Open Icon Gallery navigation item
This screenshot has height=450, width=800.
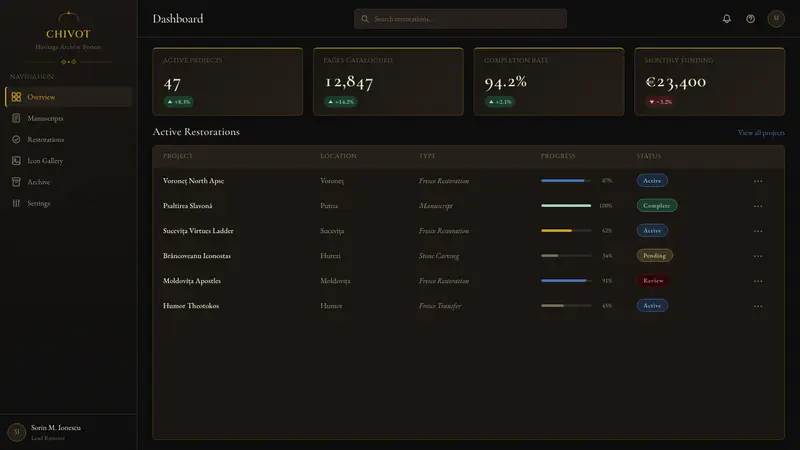click(68, 161)
